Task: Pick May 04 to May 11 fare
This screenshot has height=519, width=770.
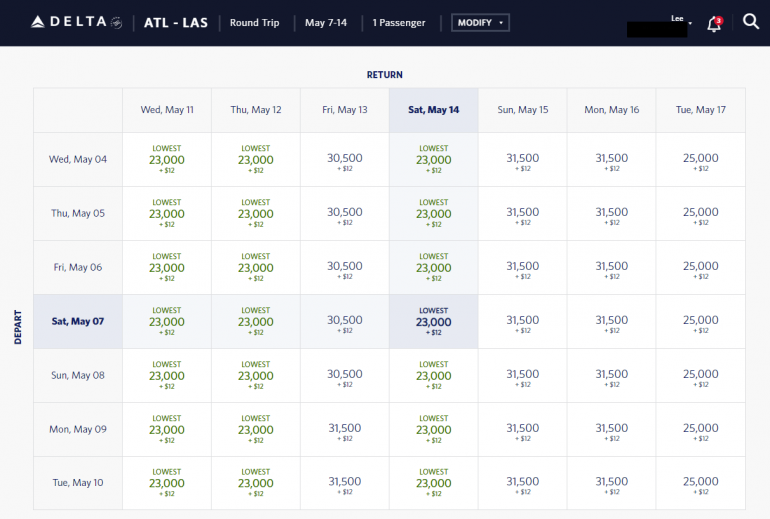Action: click(x=166, y=160)
